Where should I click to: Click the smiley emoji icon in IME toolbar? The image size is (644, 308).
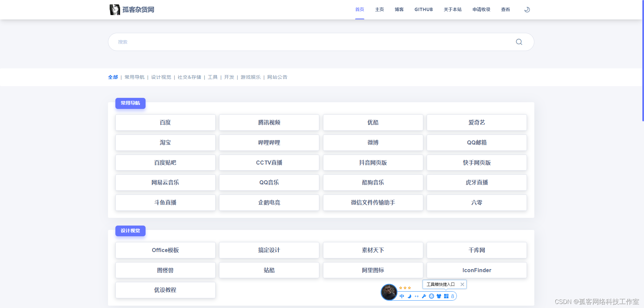tap(431, 296)
